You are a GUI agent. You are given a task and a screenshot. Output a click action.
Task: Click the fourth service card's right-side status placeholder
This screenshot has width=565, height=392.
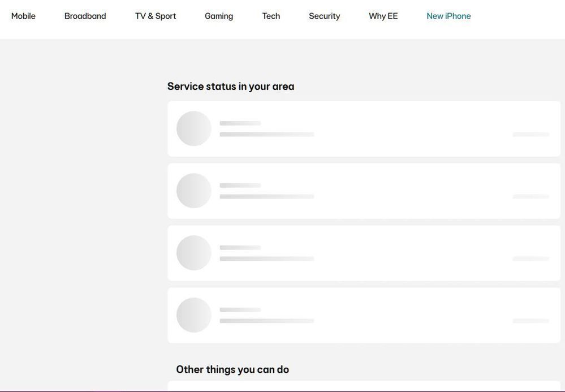[531, 321]
